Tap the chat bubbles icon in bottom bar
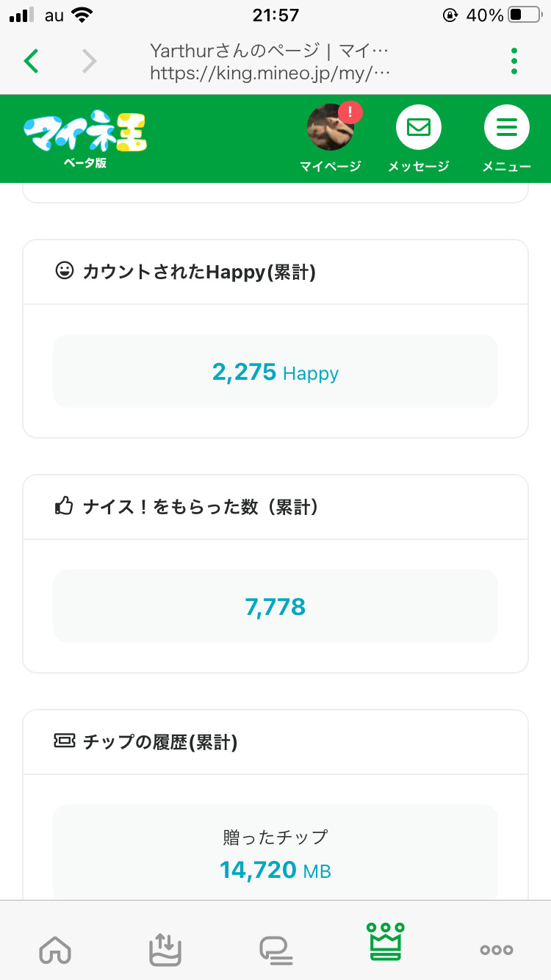Screen dimensions: 551x980 pos(275,950)
